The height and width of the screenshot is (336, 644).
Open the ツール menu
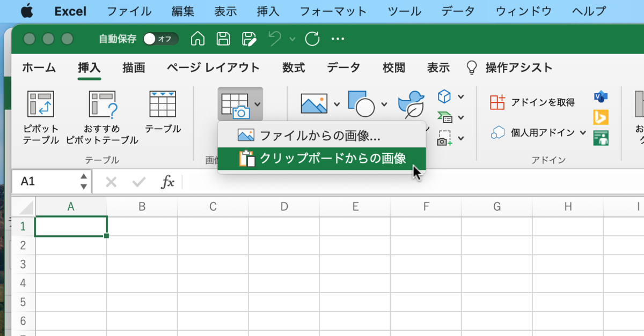pos(404,11)
